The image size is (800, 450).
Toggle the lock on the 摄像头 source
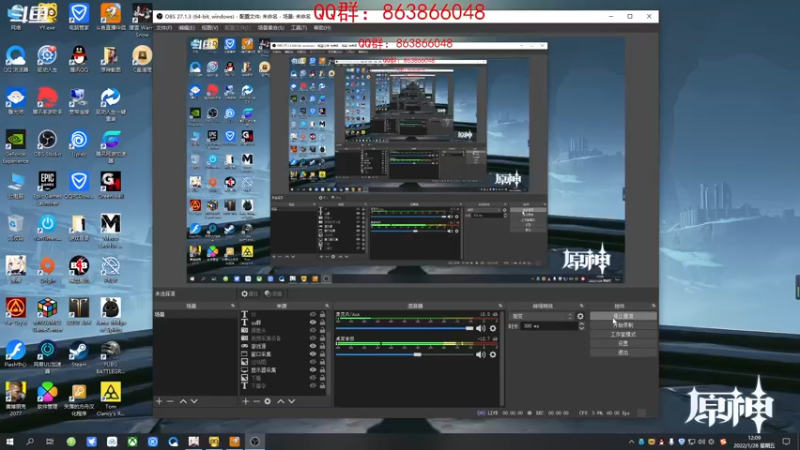pos(322,331)
